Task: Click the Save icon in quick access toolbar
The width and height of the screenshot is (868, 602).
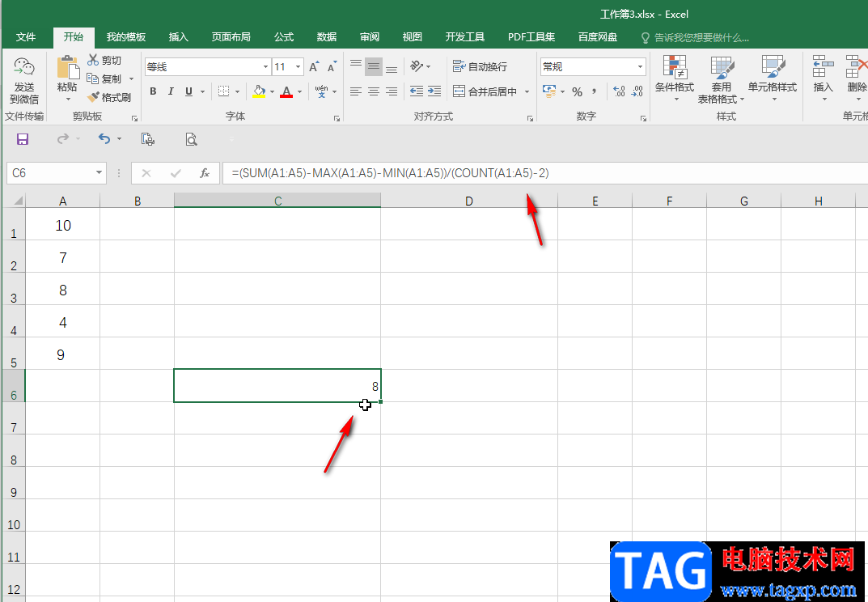Action: (x=22, y=139)
